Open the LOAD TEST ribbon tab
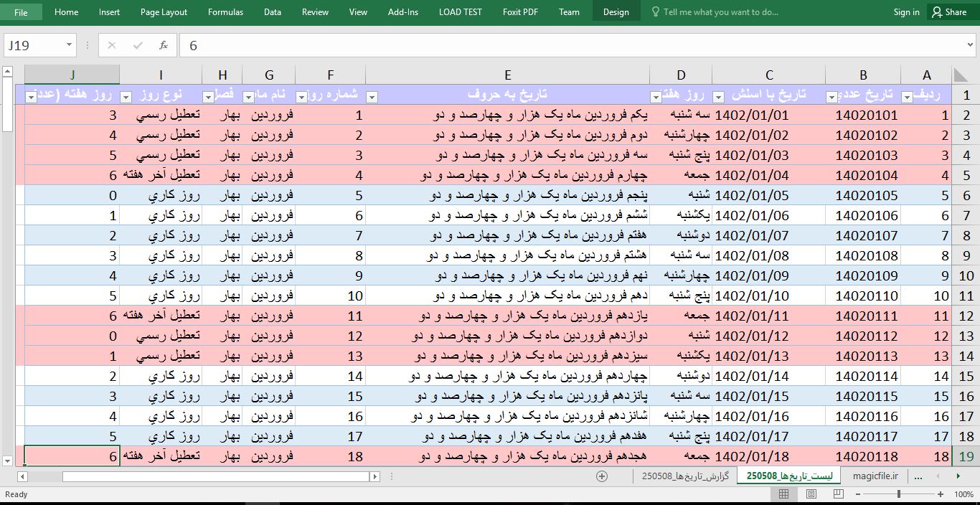This screenshot has height=505, width=980. pos(461,12)
